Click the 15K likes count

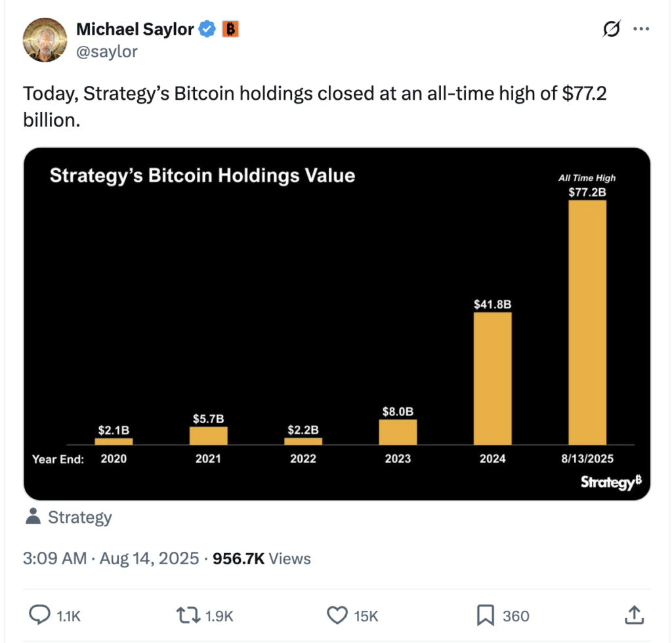[366, 616]
